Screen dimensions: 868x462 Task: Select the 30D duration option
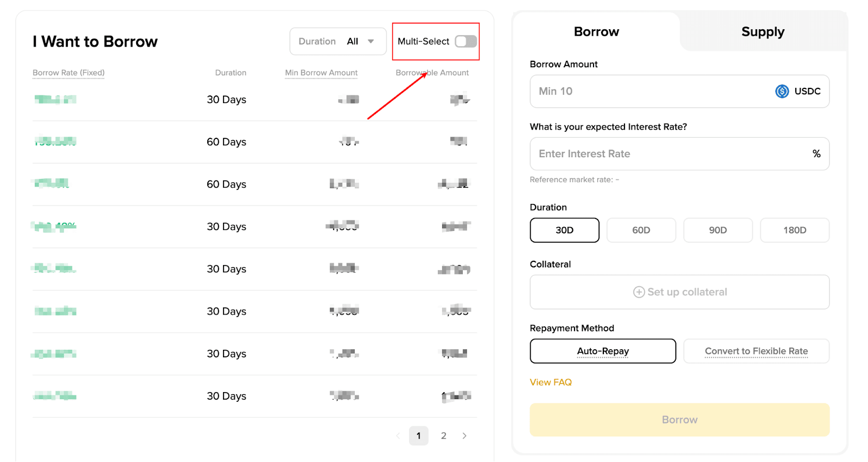tap(564, 230)
